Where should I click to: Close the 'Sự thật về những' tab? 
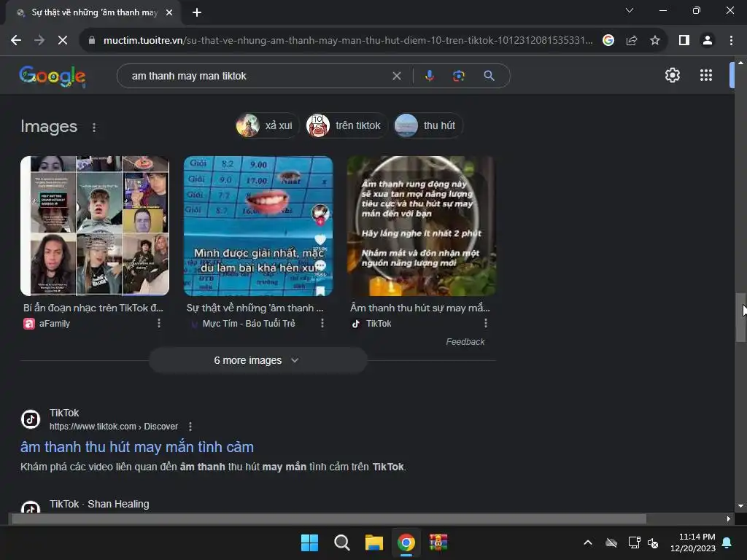[x=169, y=12]
